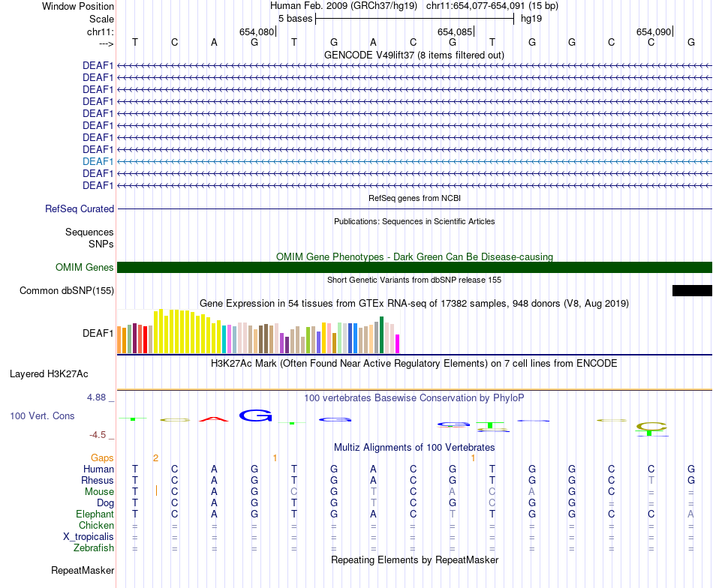Viewport: 713px width, 588px height.
Task: Click the Zebrafish alignment row label
Action: 94,547
